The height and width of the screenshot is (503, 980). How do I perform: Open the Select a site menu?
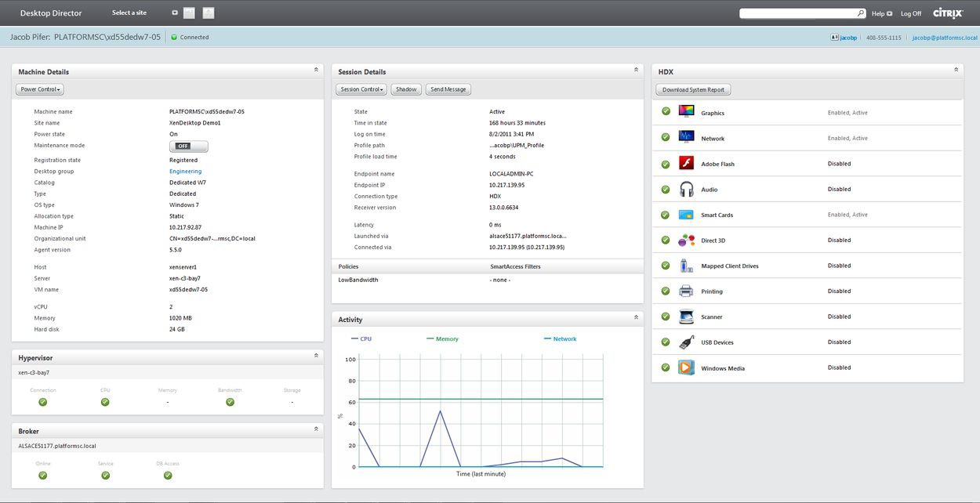tap(128, 13)
